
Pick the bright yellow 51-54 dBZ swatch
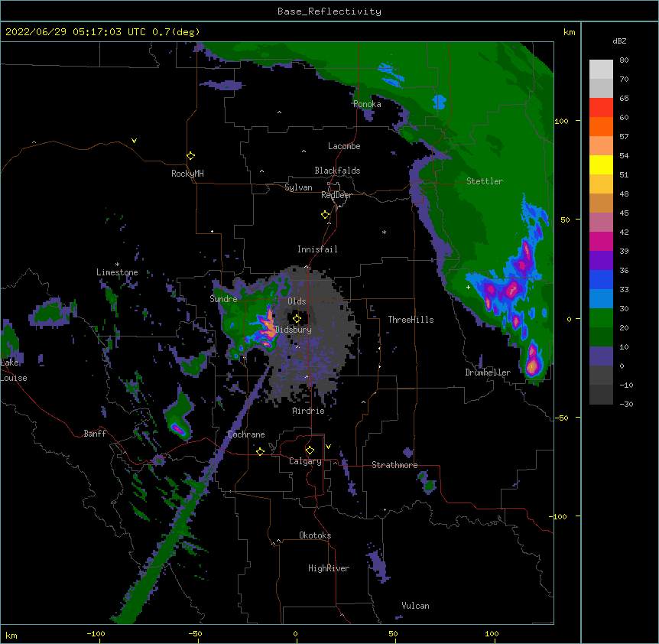tap(601, 164)
